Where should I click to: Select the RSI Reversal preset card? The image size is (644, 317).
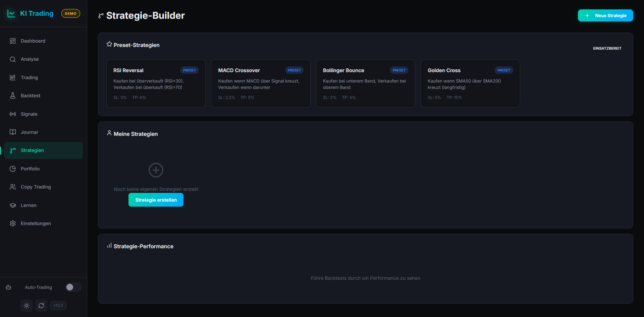156,84
